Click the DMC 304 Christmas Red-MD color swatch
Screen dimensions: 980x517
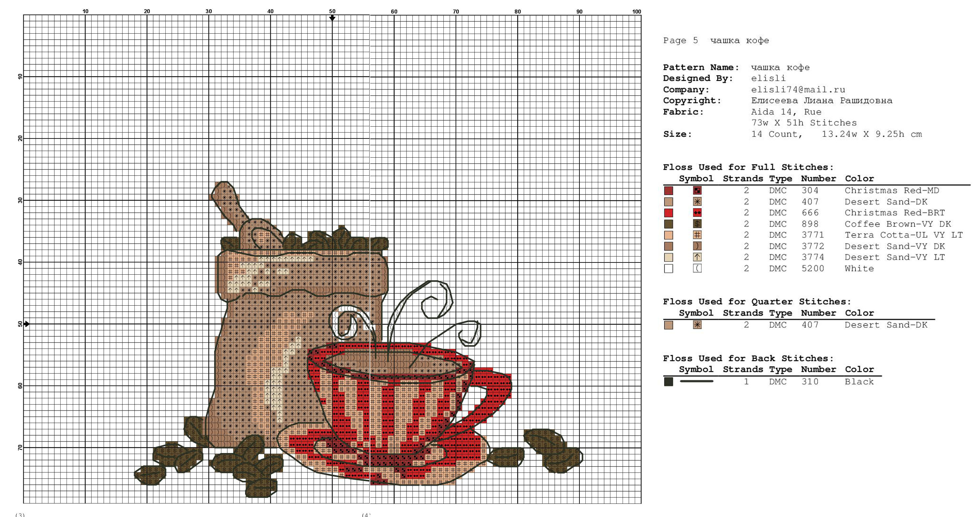pos(668,190)
